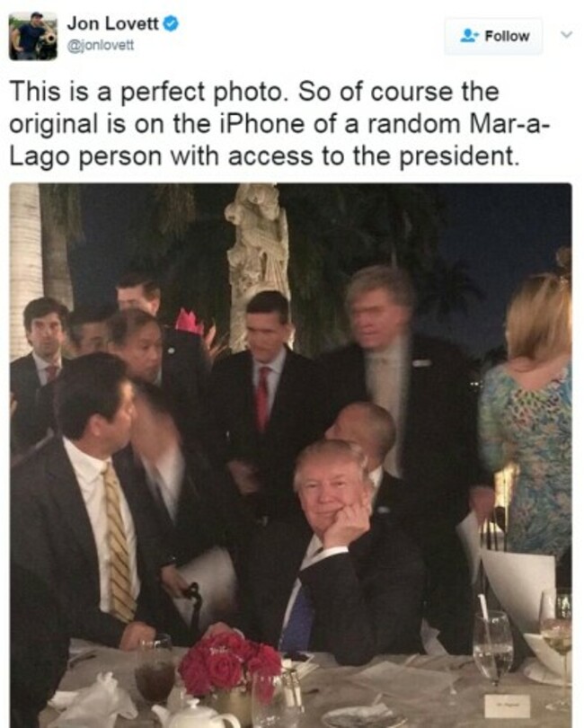
Task: Click the white place card on table
Action: 508,706
